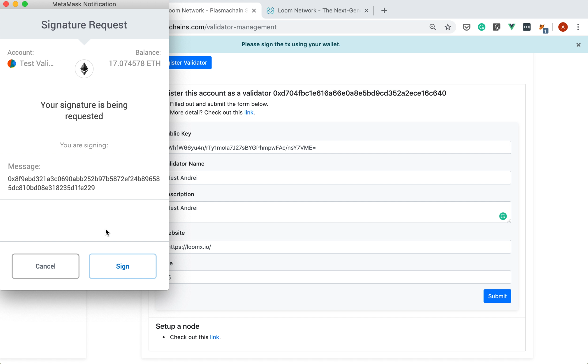Click the Signature Request heading
Viewport: 588px width, 364px height.
pyautogui.click(x=84, y=25)
